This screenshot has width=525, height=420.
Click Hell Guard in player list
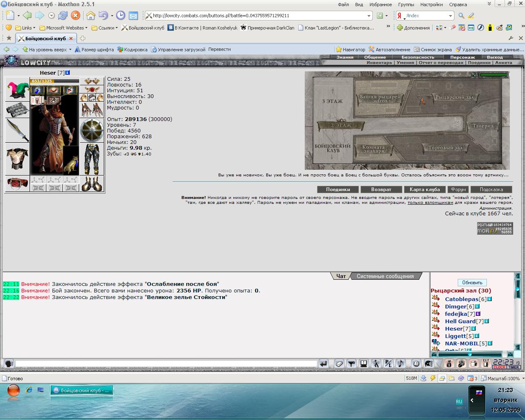460,321
